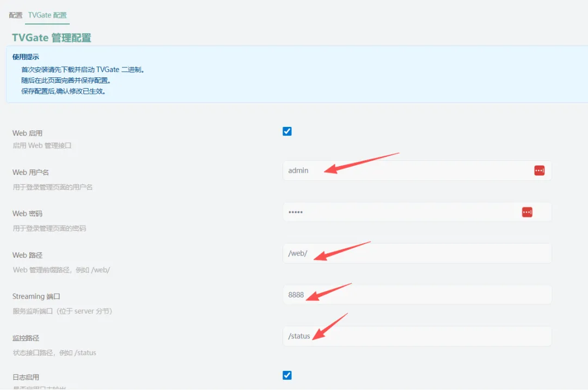588x390 pixels.
Task: Click description 用于登录管理页面的密码
Action: pyautogui.click(x=50, y=228)
